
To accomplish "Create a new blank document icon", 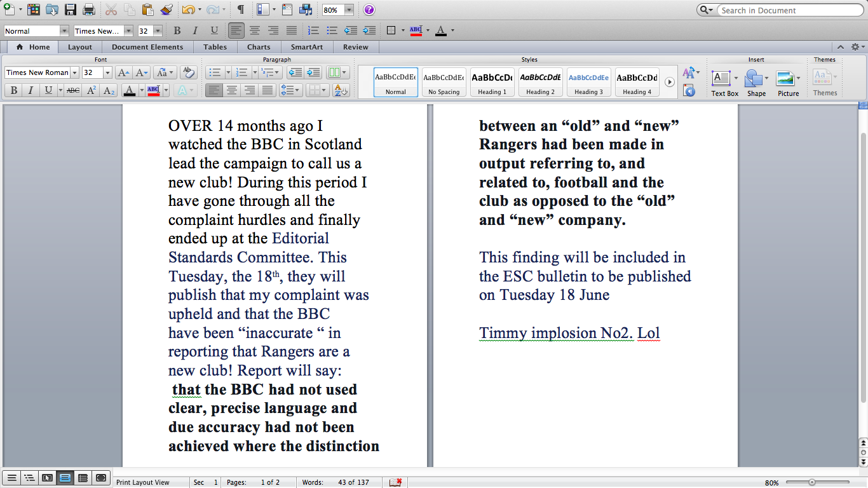I will coord(8,10).
